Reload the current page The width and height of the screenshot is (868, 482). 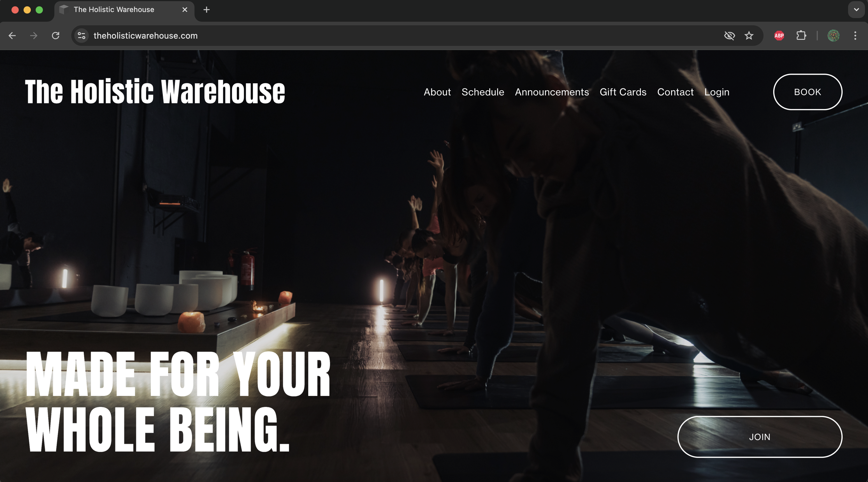coord(56,36)
